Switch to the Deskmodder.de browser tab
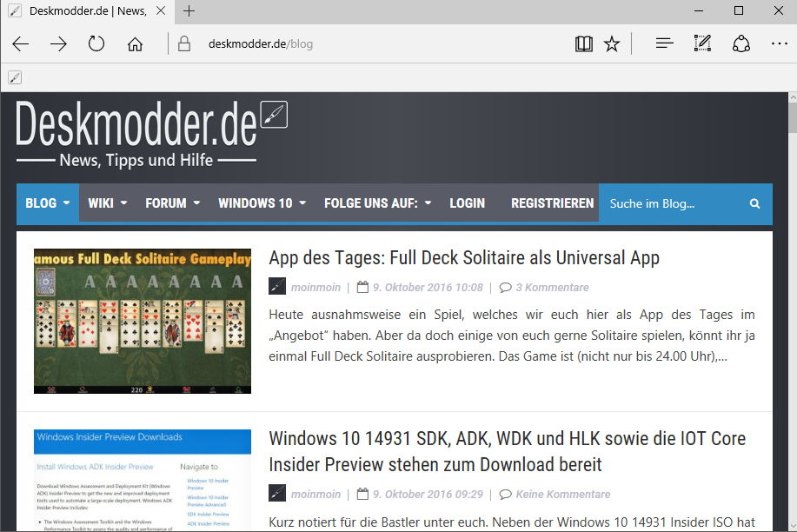797x532 pixels. (88, 11)
